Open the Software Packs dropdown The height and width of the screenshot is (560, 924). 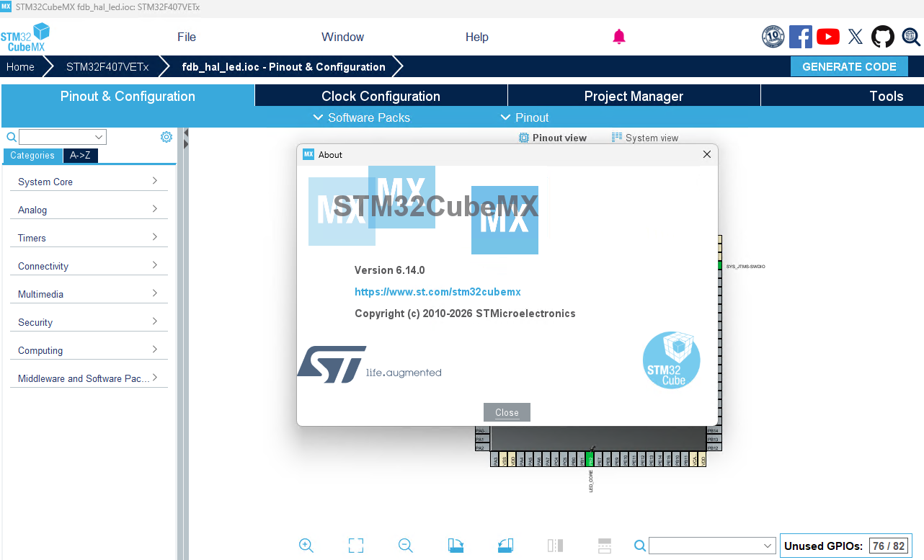pos(362,117)
